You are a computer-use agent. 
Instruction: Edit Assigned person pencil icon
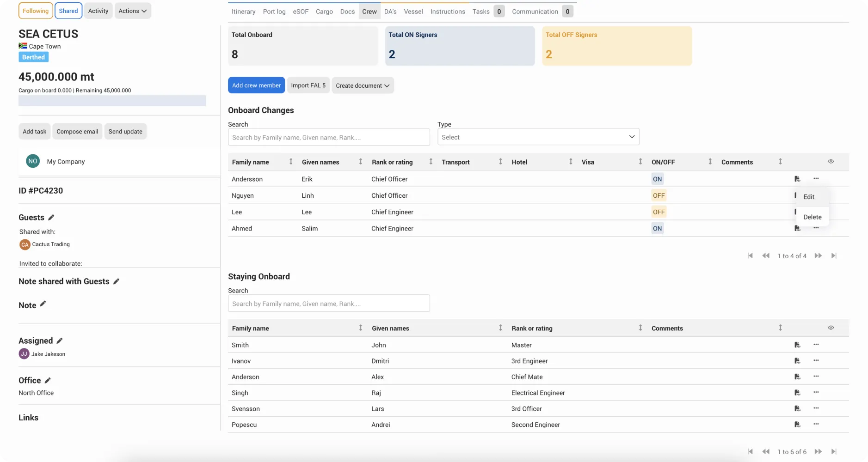pyautogui.click(x=59, y=340)
